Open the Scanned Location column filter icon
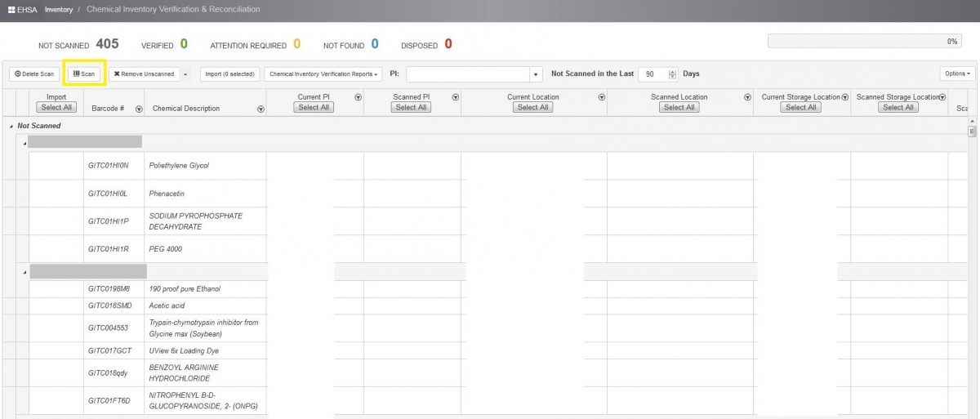Screen dimensions: 980x419 click(747, 97)
